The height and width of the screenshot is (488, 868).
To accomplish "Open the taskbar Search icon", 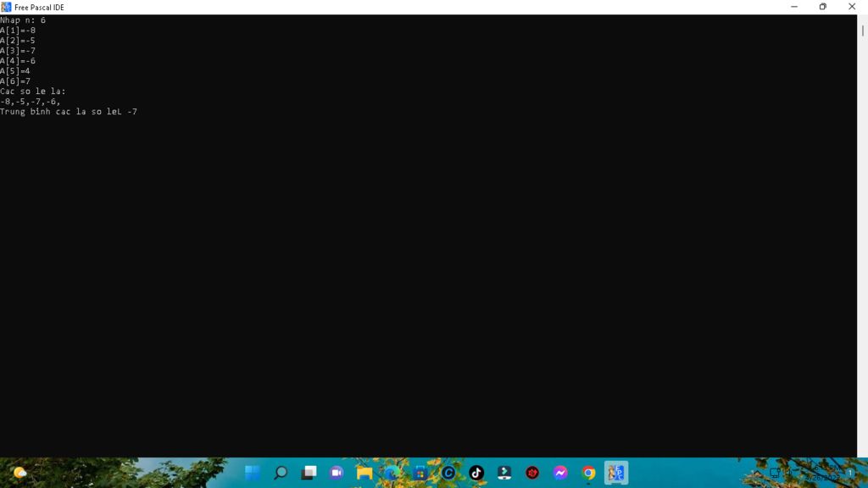I will [x=281, y=473].
